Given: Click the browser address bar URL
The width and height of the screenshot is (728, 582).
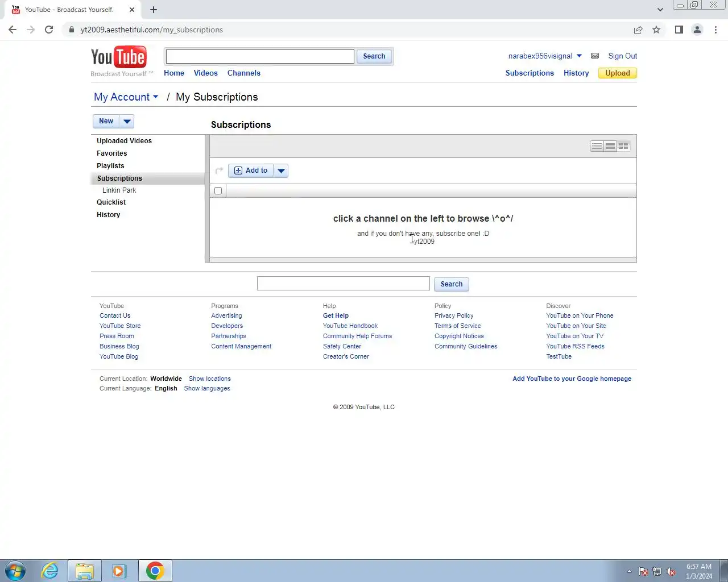Looking at the screenshot, I should pos(152,30).
